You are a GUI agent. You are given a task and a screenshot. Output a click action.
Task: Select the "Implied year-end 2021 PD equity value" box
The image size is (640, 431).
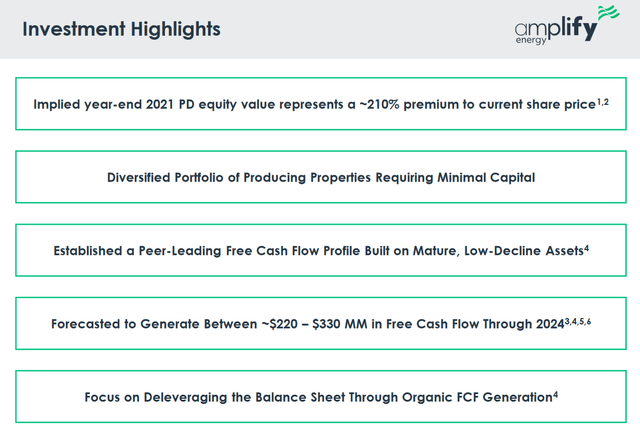(x=320, y=104)
